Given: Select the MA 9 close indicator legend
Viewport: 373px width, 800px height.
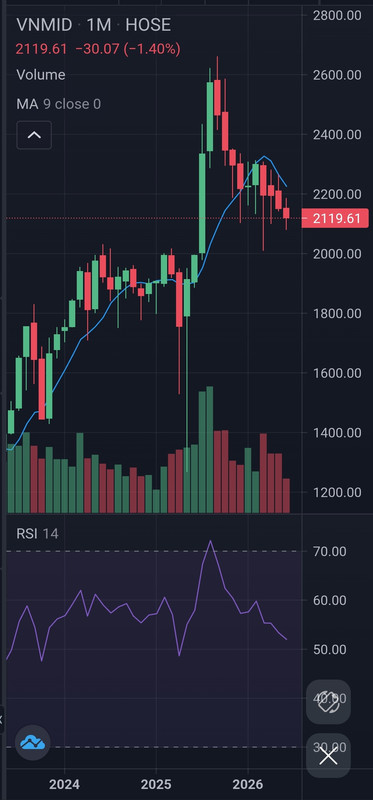Looking at the screenshot, I should tap(59, 105).
